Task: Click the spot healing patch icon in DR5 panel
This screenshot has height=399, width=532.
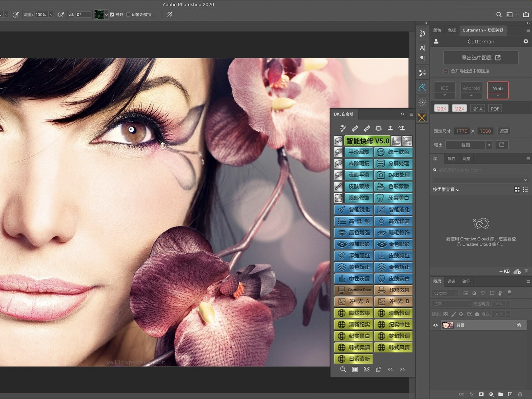Action: (x=355, y=128)
